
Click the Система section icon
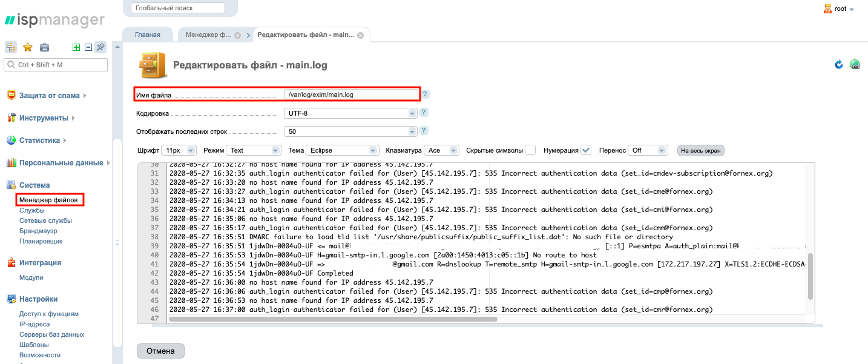point(11,185)
